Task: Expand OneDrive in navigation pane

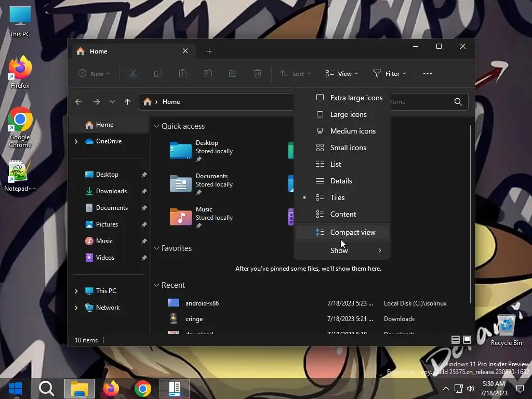Action: [76, 141]
